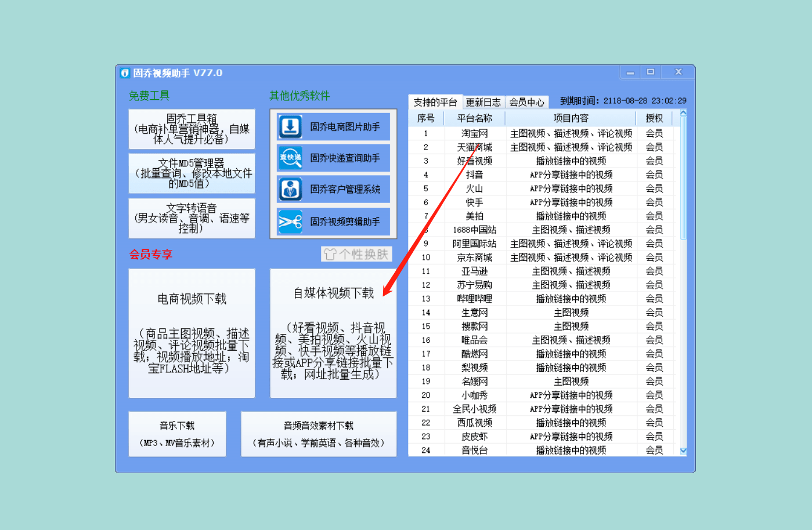This screenshot has height=530, width=812.
Task: Open the 文字转语音 tool
Action: tap(192, 218)
